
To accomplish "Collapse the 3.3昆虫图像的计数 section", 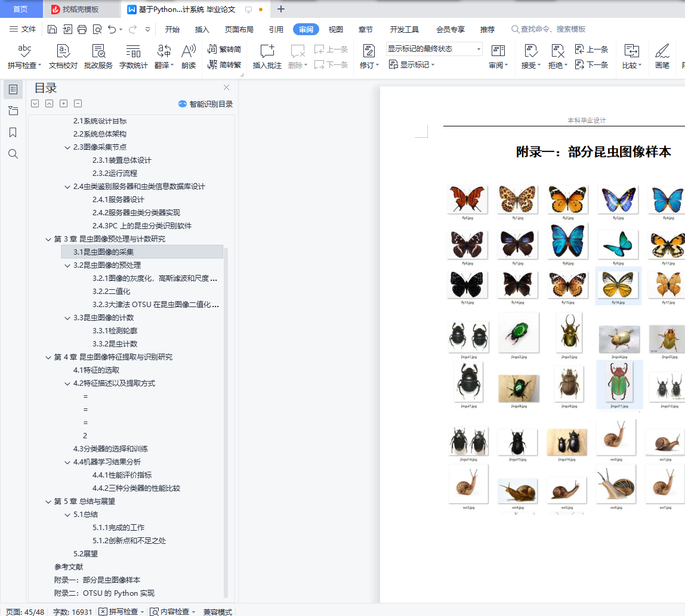I will click(x=67, y=318).
